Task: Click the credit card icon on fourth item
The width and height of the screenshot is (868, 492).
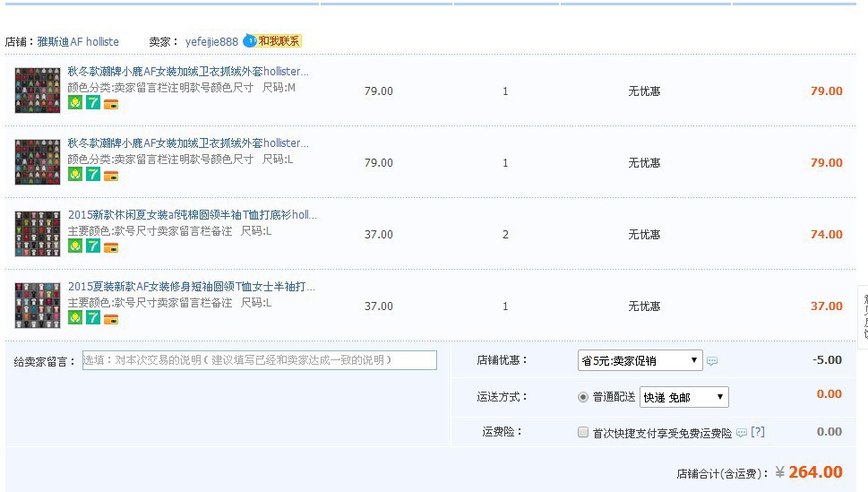Action: (x=111, y=319)
